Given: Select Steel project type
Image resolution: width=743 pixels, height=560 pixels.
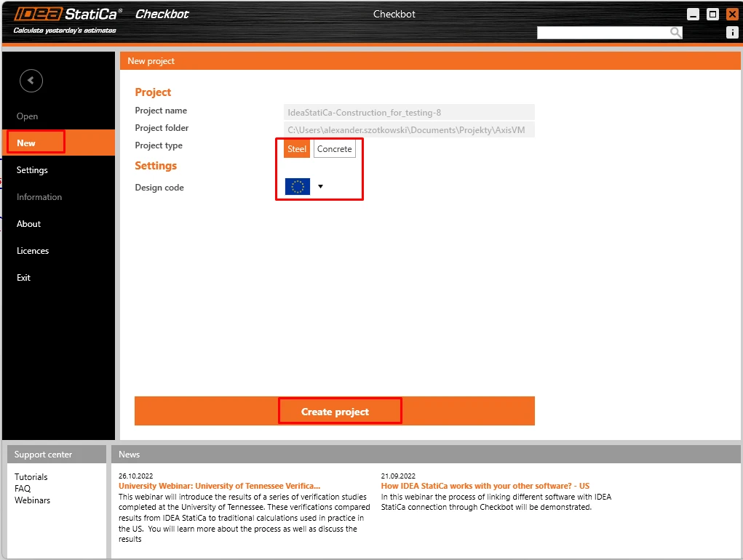Looking at the screenshot, I should click(x=297, y=148).
